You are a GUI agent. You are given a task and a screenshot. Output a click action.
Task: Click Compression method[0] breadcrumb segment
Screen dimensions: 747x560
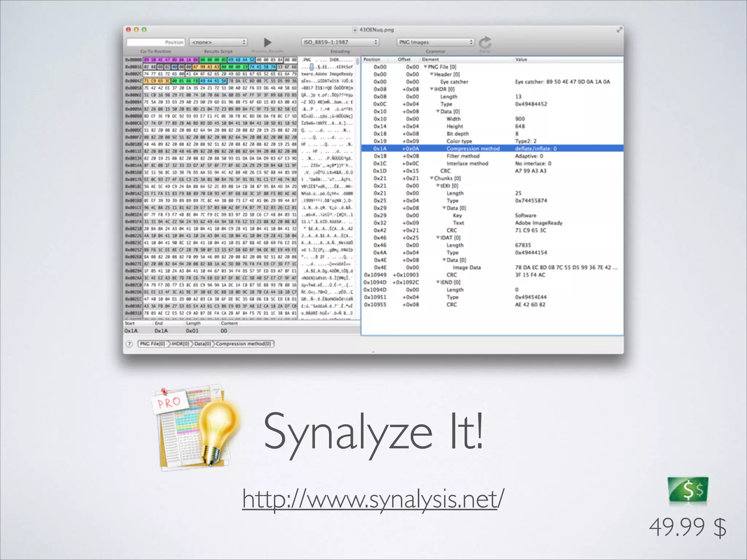click(x=244, y=344)
